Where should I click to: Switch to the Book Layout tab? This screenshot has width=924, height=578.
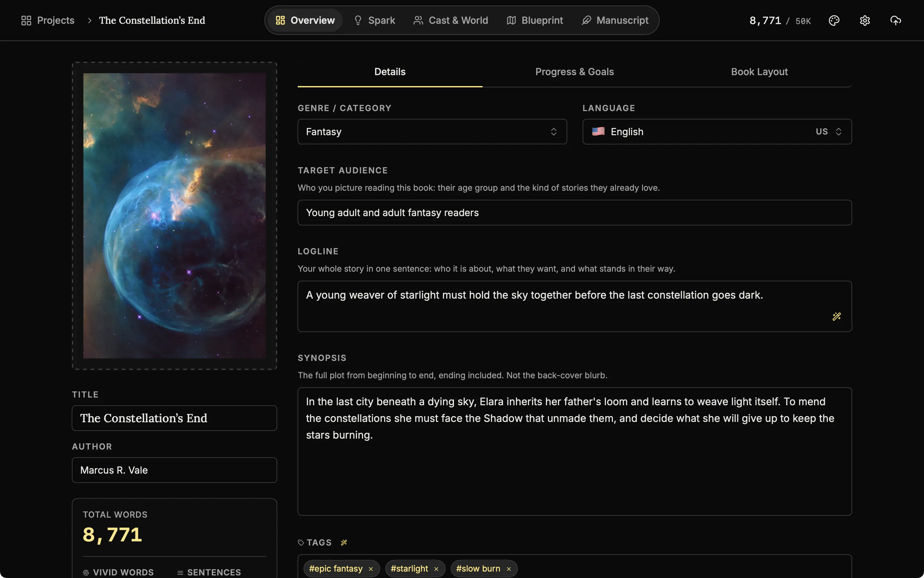(759, 72)
